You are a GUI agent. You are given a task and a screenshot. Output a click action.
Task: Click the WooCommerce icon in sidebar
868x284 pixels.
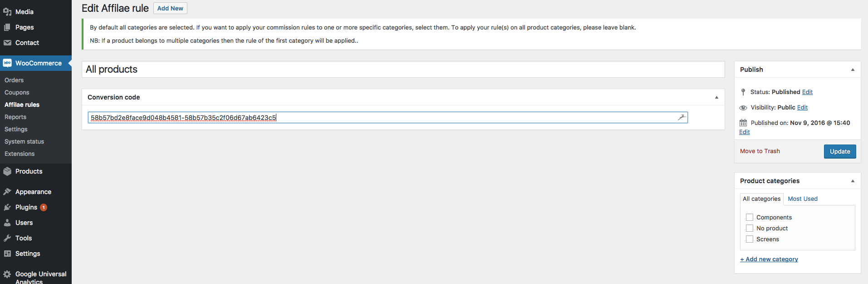point(7,63)
